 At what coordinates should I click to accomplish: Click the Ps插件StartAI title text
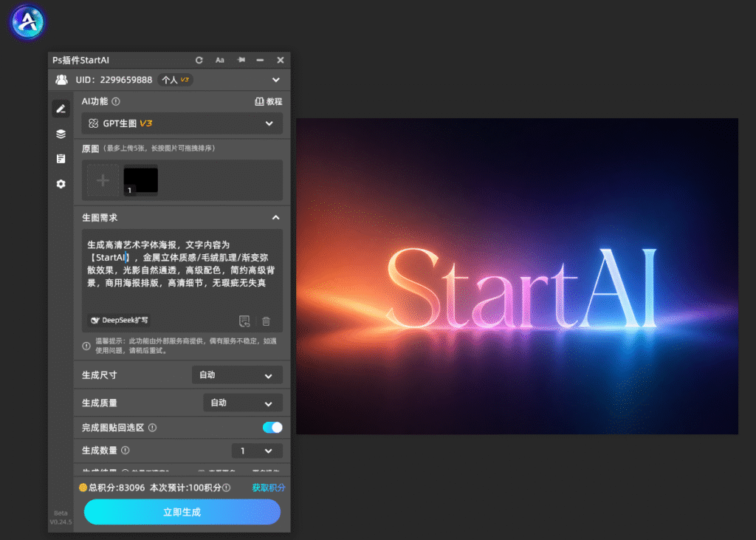point(81,61)
